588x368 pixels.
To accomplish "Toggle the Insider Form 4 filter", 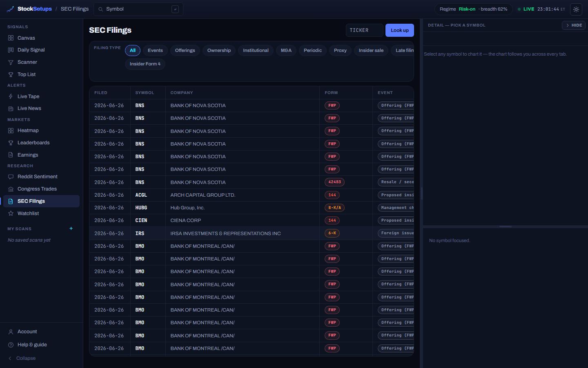I will click(x=145, y=64).
